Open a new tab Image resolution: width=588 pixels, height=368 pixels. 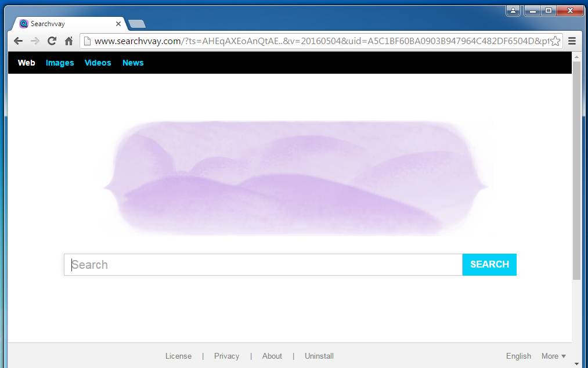[x=137, y=24]
